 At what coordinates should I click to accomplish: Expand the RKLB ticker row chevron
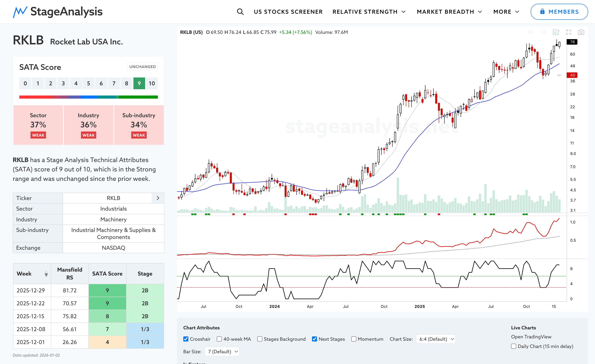(158, 198)
